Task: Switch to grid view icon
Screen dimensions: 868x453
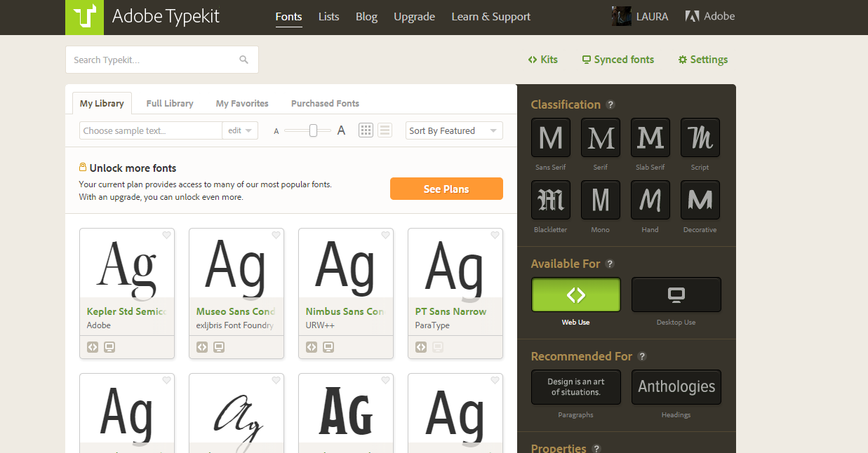Action: pyautogui.click(x=366, y=130)
